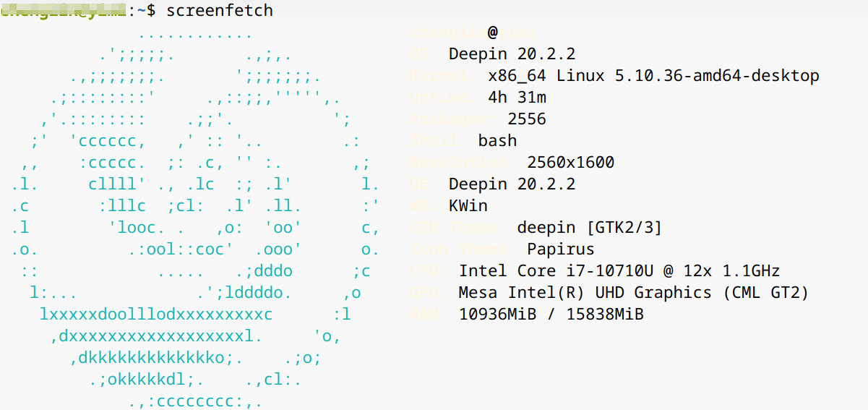This screenshot has height=410, width=868.
Task: Click the screenfetch command text
Action: coord(219,11)
